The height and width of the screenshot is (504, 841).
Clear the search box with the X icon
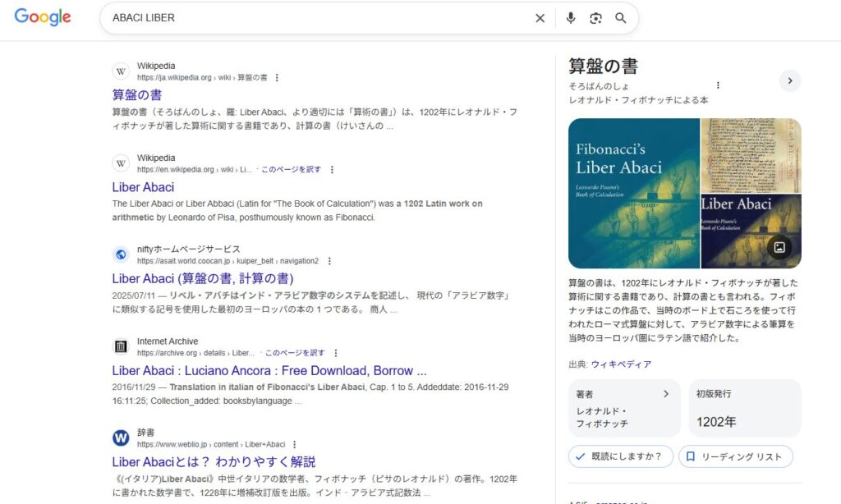click(540, 18)
